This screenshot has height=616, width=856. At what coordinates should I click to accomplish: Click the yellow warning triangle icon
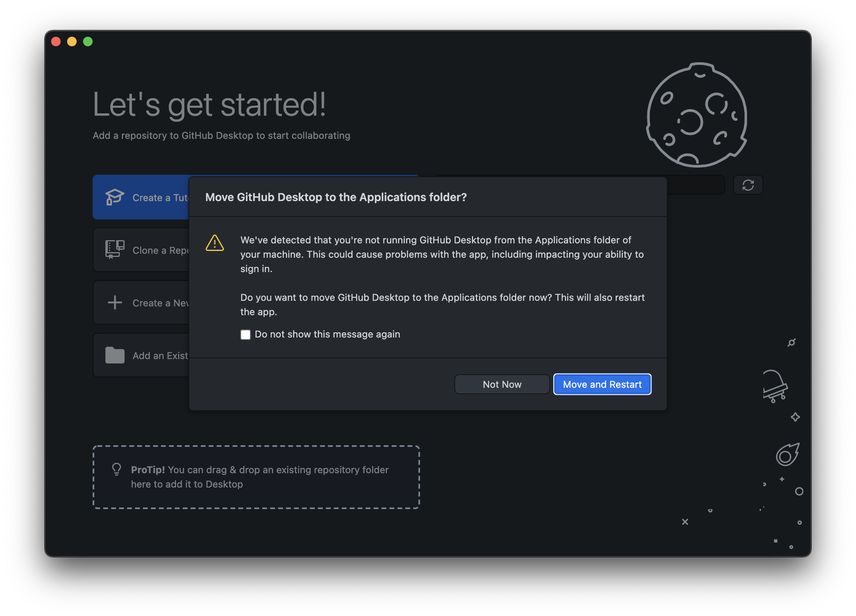click(215, 243)
